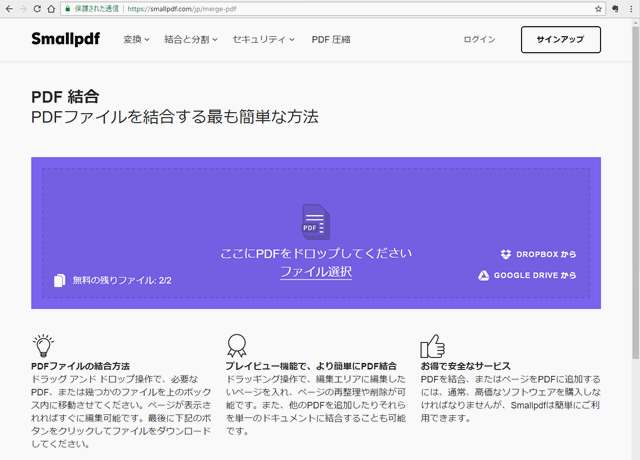Open the PDF 圧縮 menu item

331,40
